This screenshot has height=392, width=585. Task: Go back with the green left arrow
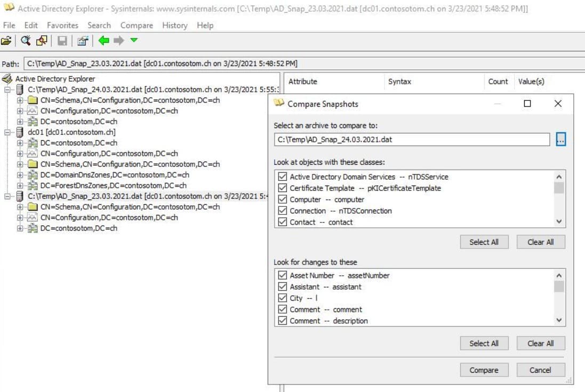click(103, 41)
